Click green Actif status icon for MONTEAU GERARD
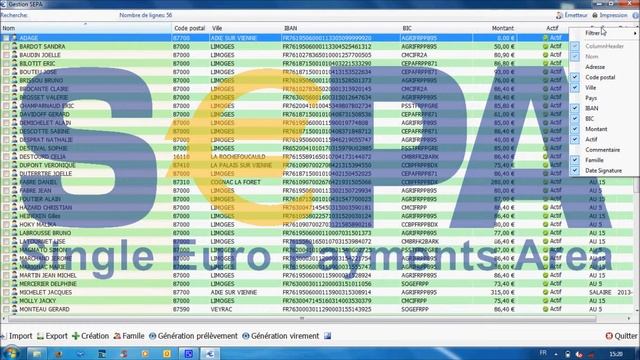This screenshot has width=640, height=360. [x=545, y=309]
